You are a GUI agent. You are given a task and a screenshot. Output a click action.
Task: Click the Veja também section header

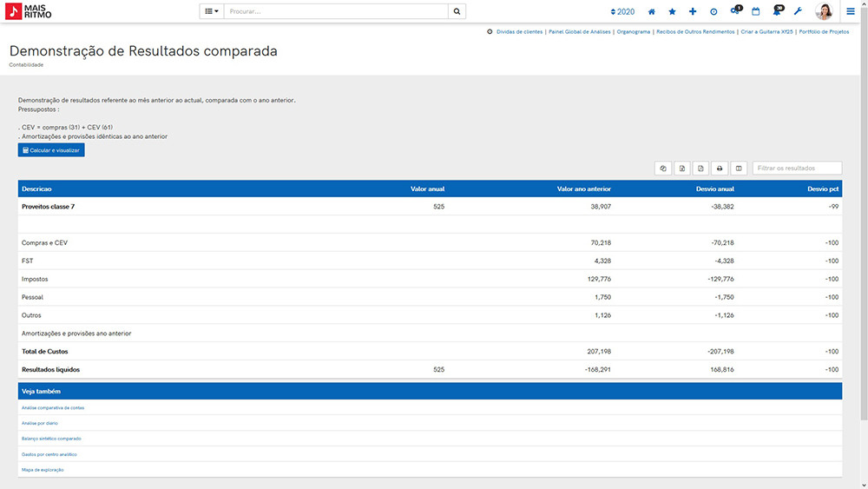430,391
